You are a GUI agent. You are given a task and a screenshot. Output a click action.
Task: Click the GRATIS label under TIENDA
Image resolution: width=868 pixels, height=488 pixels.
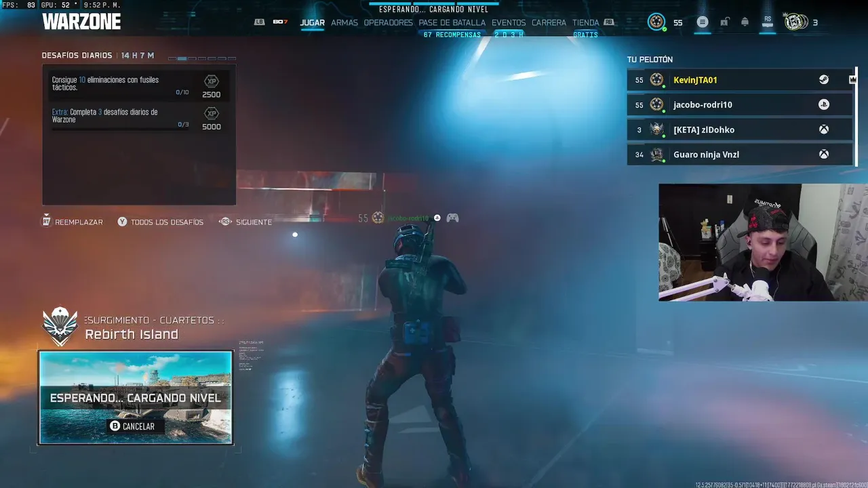click(x=585, y=35)
